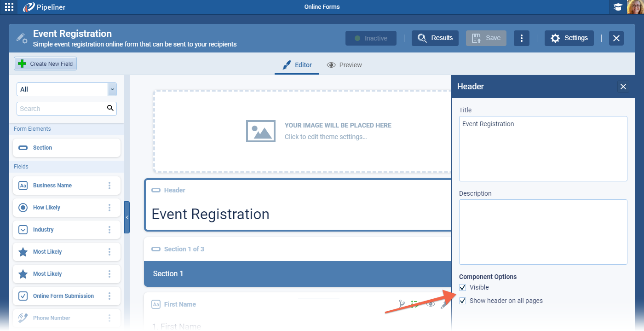Toggle Show header on all pages
Screen dimensions: 644x331
pos(463,301)
